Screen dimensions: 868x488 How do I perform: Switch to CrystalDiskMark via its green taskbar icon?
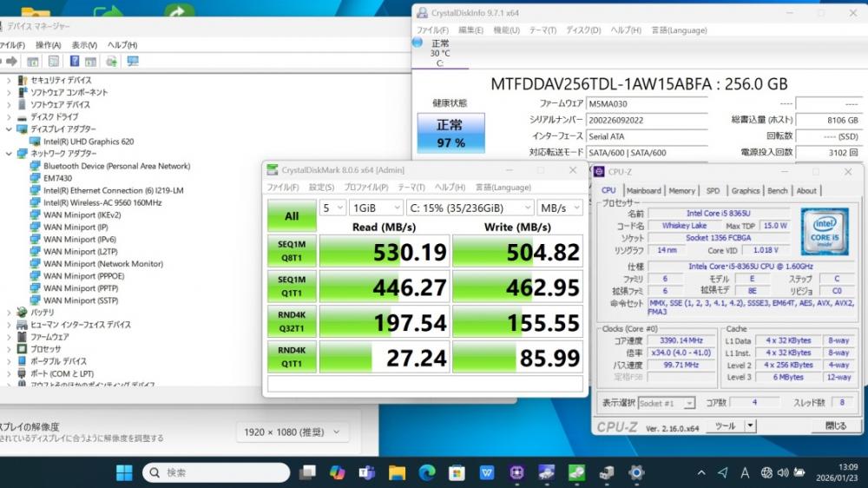576,472
